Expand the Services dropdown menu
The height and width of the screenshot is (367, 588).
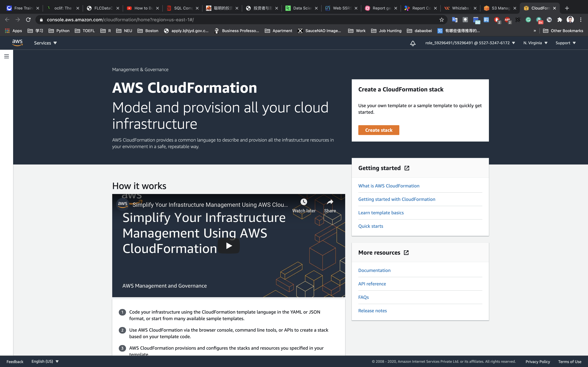(45, 43)
